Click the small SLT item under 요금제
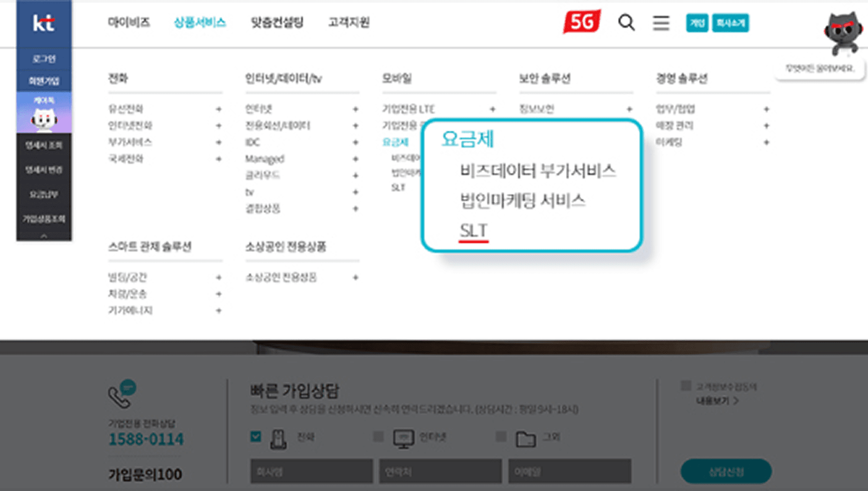The width and height of the screenshot is (868, 491). [x=398, y=188]
